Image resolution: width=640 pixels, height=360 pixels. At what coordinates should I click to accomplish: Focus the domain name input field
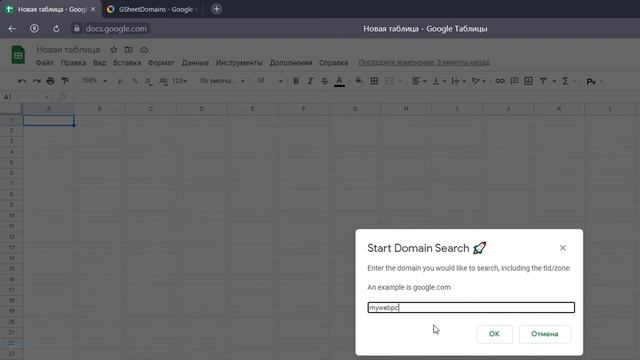click(x=471, y=307)
